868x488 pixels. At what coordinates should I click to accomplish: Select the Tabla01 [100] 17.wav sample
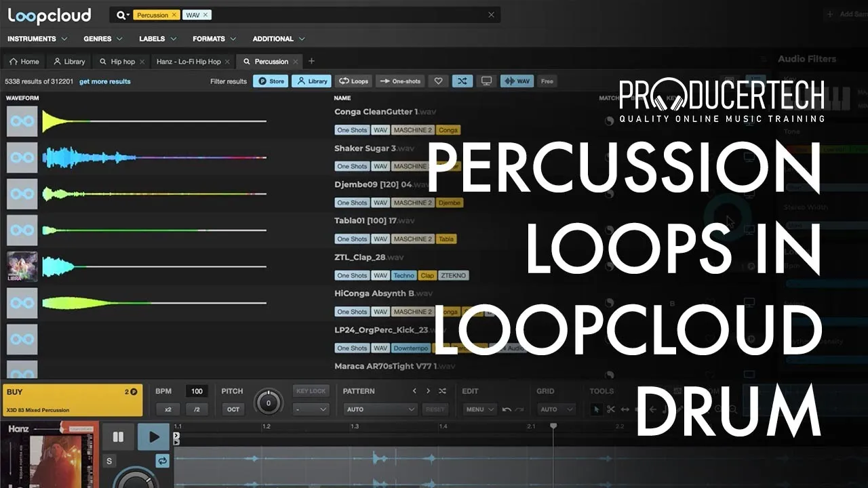374,221
